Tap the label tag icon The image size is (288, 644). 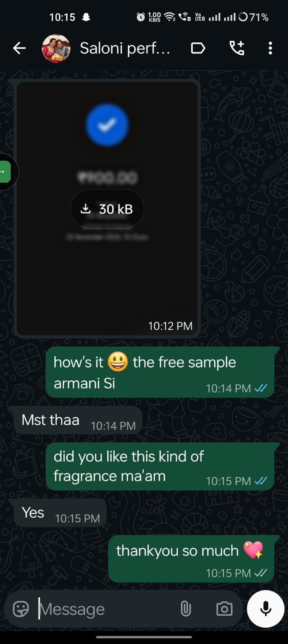click(197, 49)
